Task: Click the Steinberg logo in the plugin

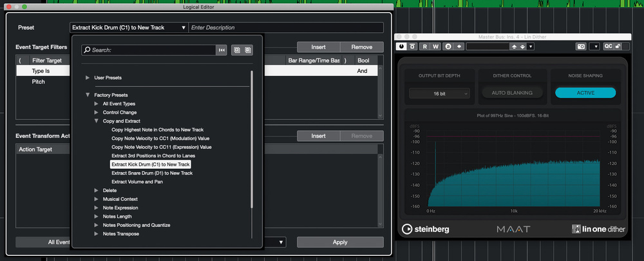Action: (425, 229)
